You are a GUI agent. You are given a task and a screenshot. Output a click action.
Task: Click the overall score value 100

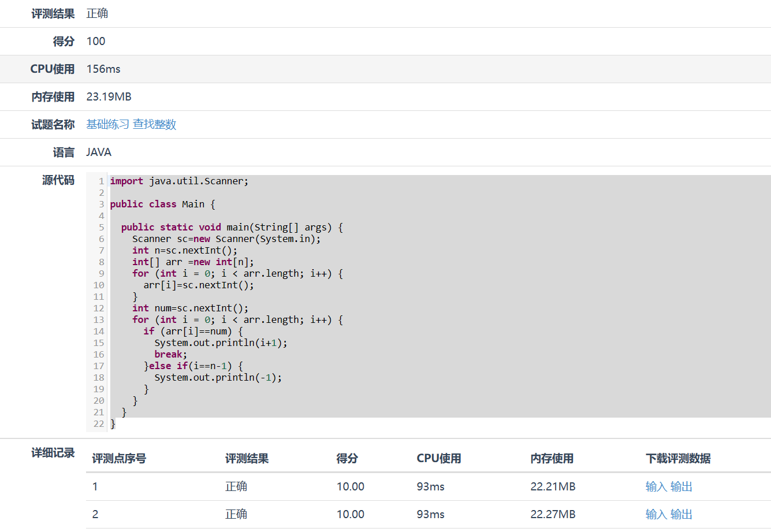96,41
